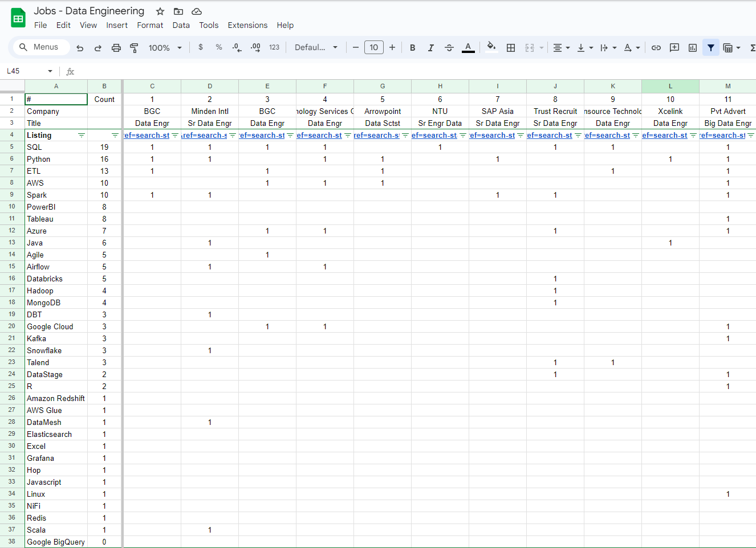Screen dimensions: 756x548
Task: Open search link in column J
Action: click(x=550, y=136)
